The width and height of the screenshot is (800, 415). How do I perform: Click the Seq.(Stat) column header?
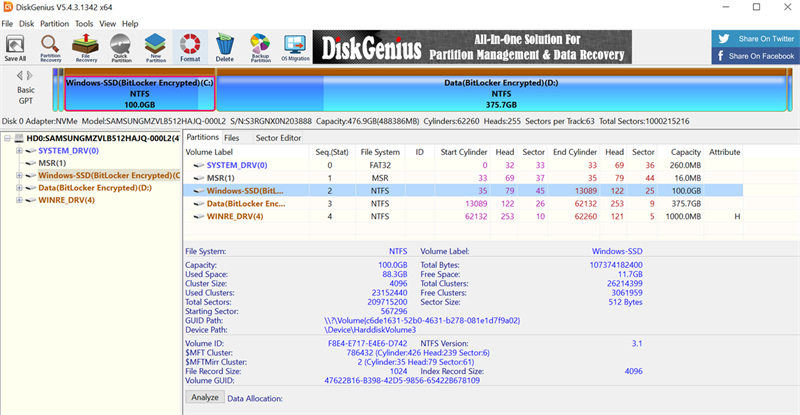click(x=332, y=152)
